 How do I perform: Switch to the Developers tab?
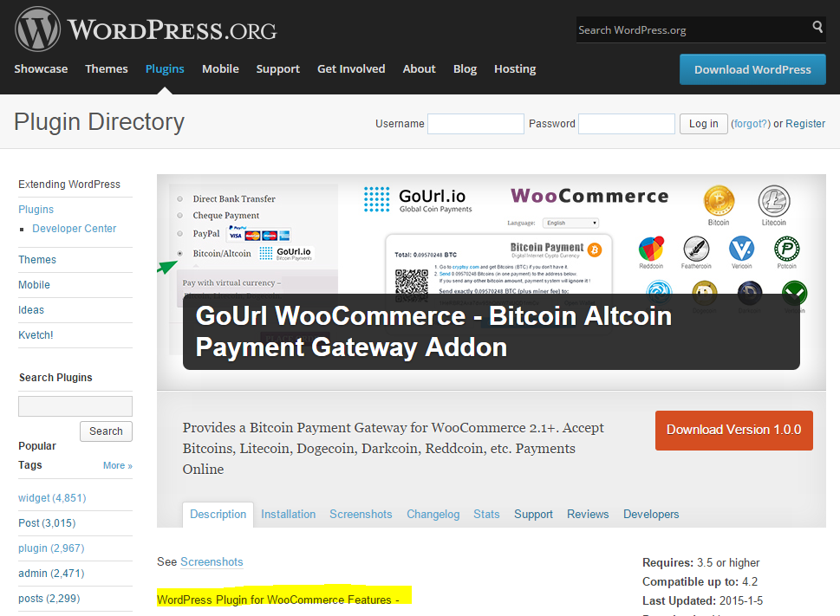coord(651,515)
